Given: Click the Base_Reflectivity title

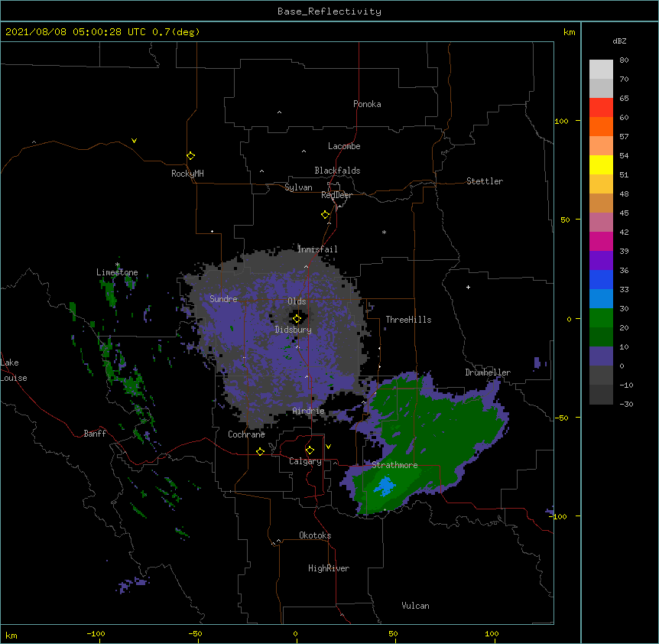Looking at the screenshot, I should (329, 11).
